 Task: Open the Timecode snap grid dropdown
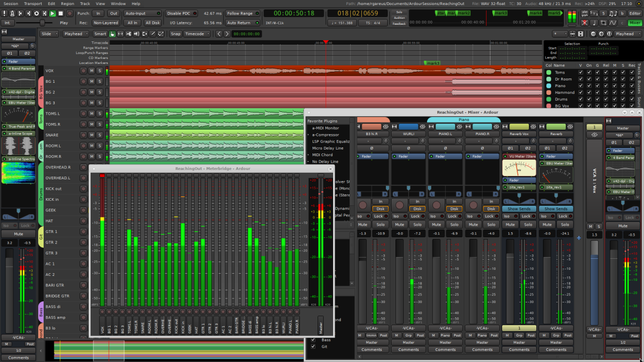[x=196, y=34]
